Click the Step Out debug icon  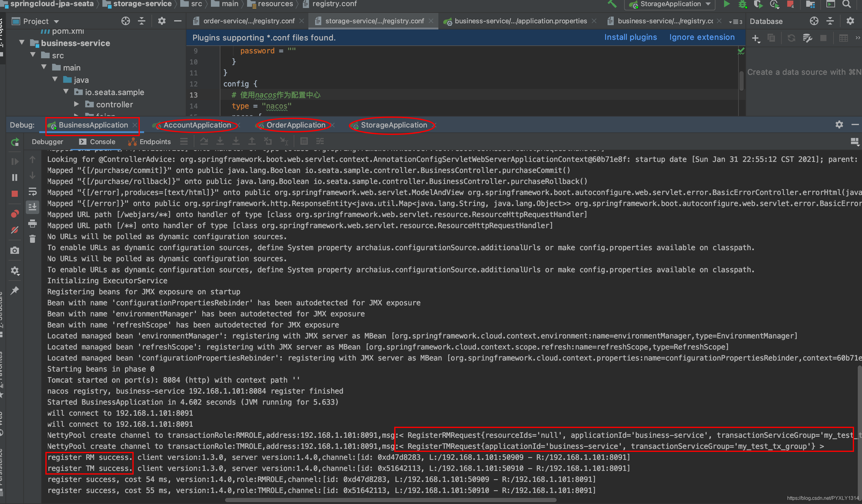pyautogui.click(x=252, y=141)
